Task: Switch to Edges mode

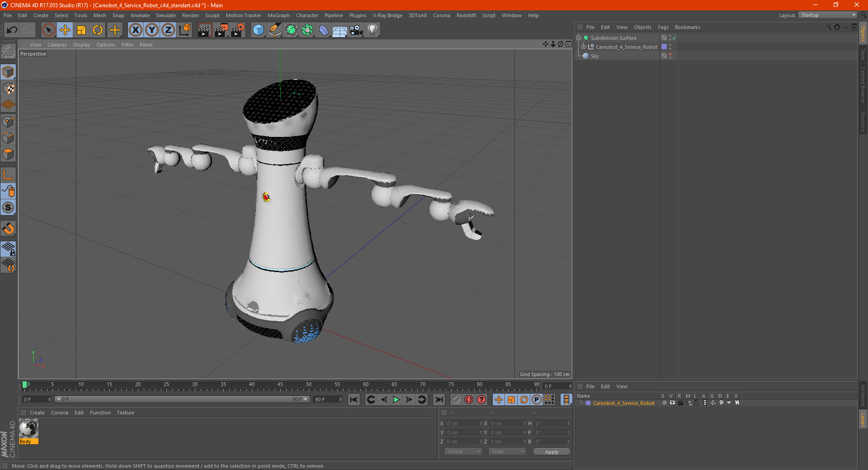Action: click(x=8, y=138)
